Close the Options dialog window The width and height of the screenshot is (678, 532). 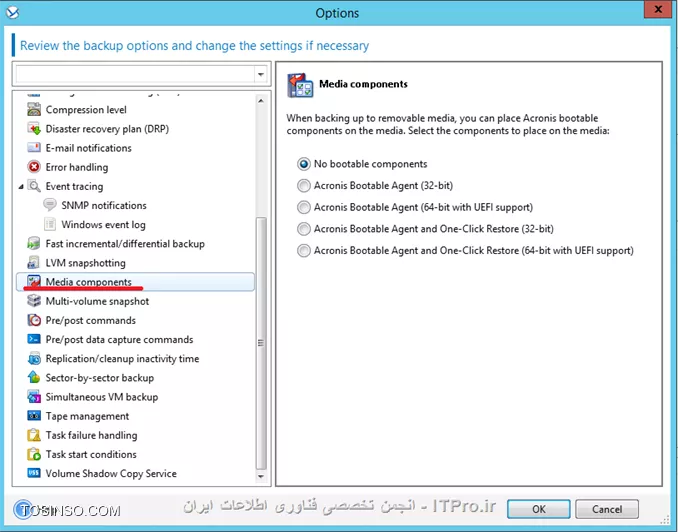(x=658, y=9)
